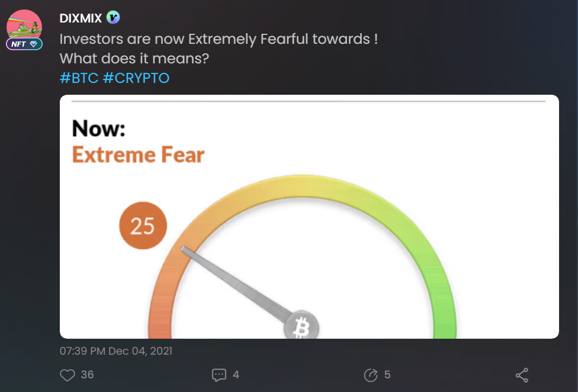Share the post with the share icon
This screenshot has height=392, width=578.
click(522, 375)
